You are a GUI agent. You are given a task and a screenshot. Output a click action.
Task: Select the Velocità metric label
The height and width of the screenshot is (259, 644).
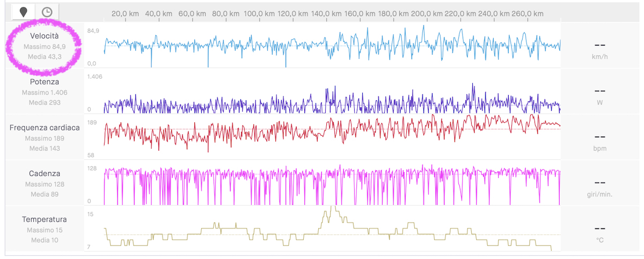(45, 36)
